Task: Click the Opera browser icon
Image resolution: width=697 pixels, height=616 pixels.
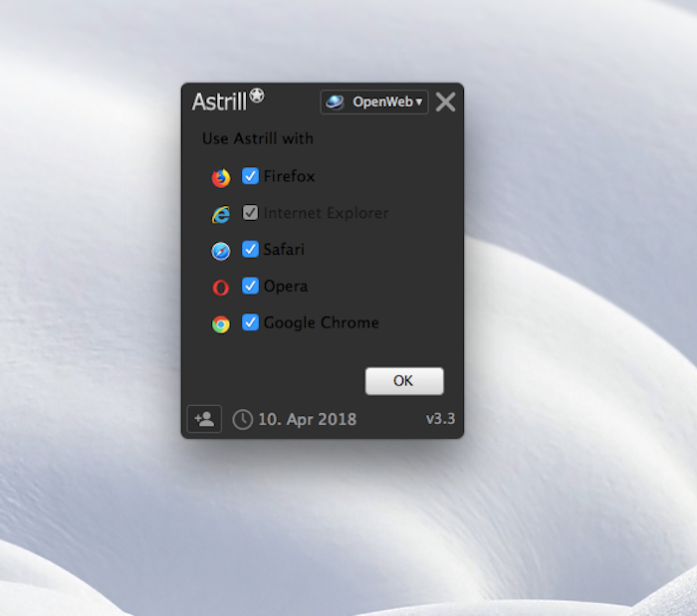Action: [221, 288]
